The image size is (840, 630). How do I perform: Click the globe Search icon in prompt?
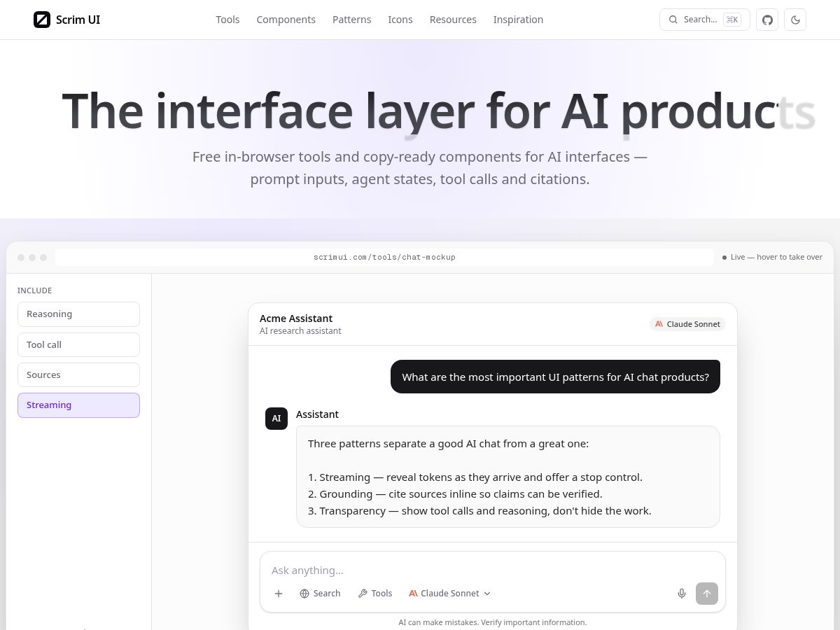304,594
